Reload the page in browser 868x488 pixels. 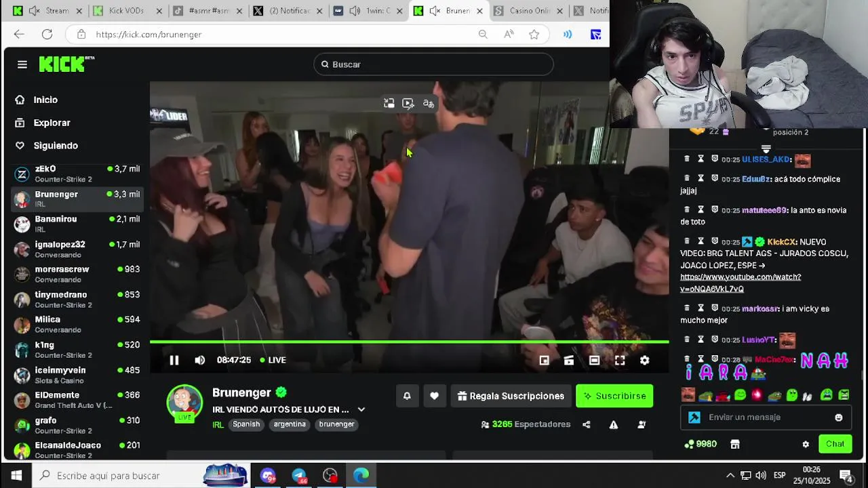tap(47, 35)
